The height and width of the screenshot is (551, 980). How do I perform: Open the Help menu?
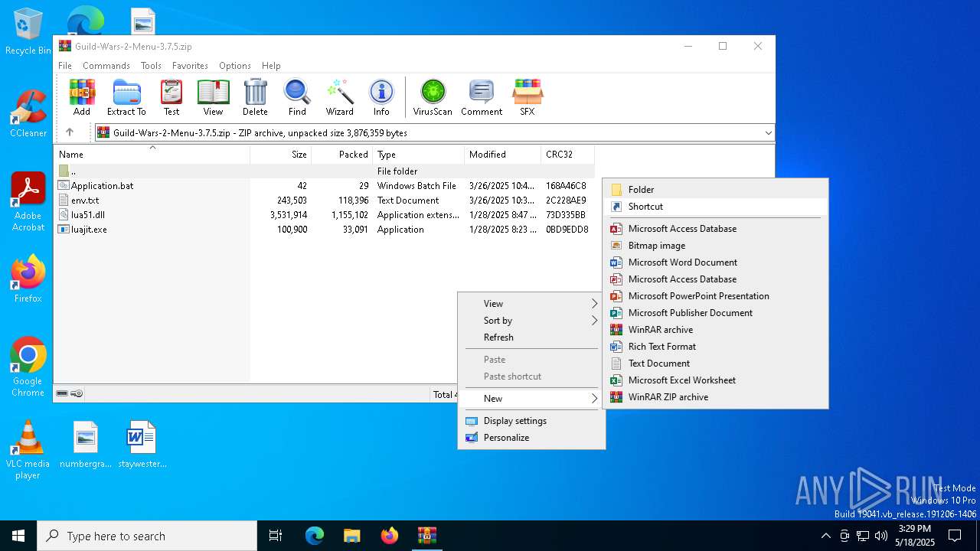271,66
